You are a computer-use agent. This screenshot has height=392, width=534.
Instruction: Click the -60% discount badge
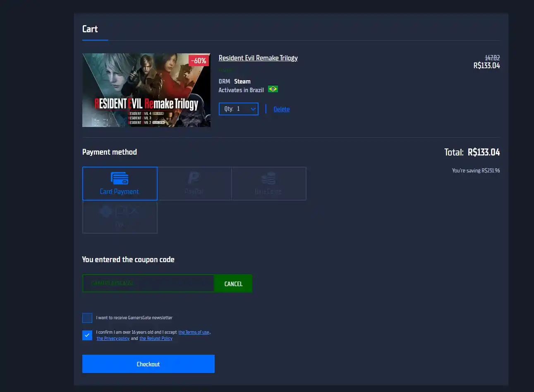point(199,61)
